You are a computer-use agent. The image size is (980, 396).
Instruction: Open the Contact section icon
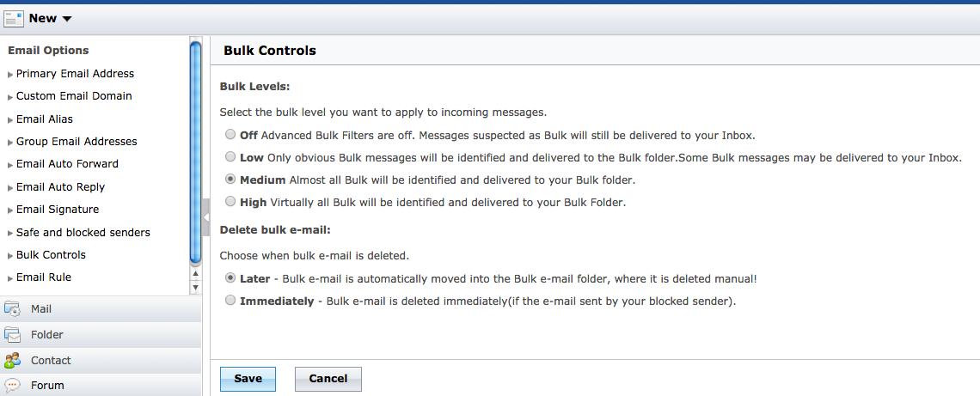13,361
